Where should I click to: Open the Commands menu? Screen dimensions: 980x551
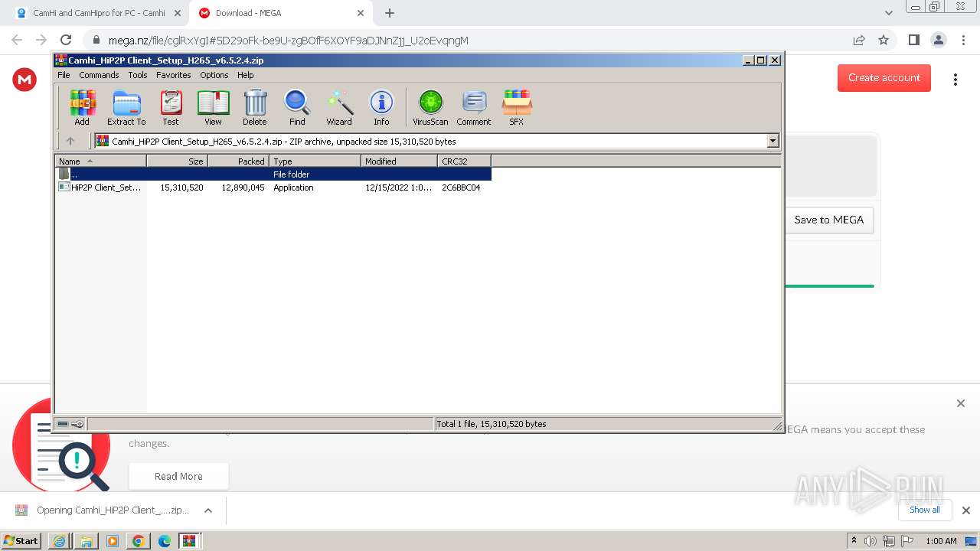pyautogui.click(x=99, y=75)
